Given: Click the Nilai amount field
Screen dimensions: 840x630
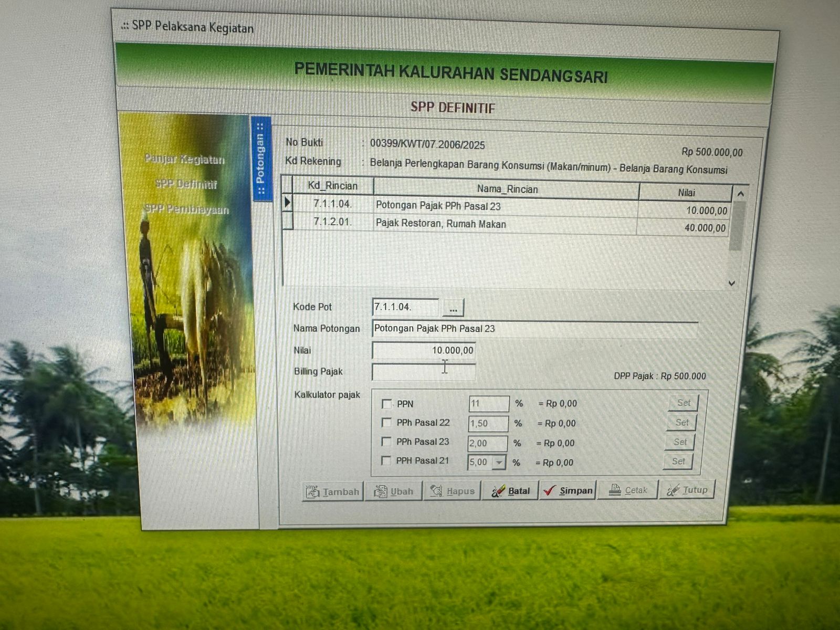Looking at the screenshot, I should point(424,350).
